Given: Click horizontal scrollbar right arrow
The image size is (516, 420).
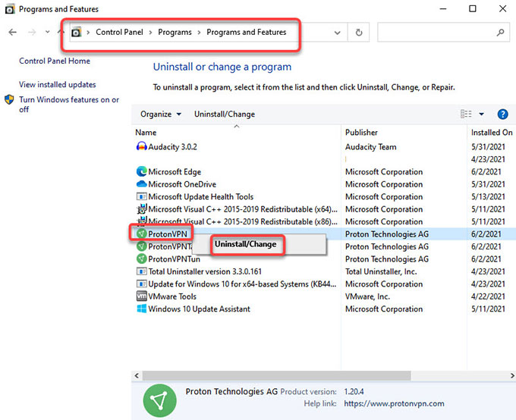Looking at the screenshot, I should 512,375.
